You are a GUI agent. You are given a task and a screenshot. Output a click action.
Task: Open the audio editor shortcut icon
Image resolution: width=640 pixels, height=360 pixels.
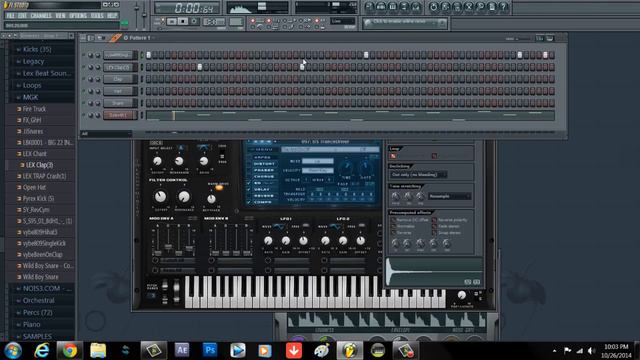click(469, 7)
